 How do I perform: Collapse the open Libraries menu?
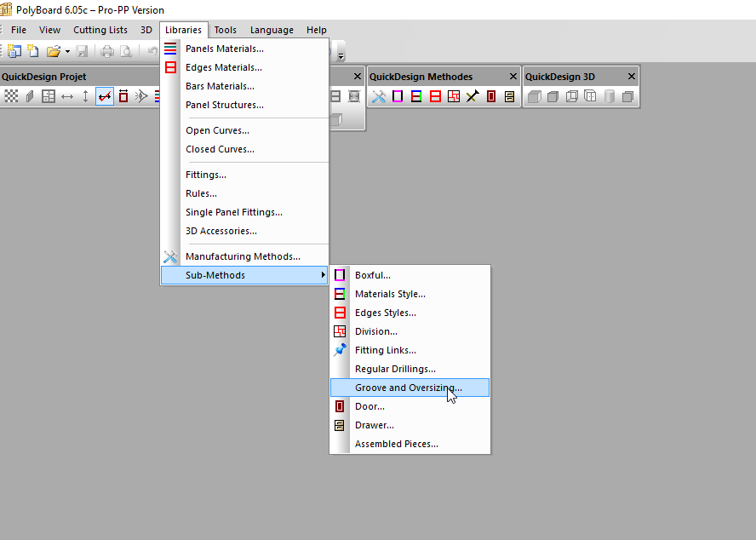point(183,30)
